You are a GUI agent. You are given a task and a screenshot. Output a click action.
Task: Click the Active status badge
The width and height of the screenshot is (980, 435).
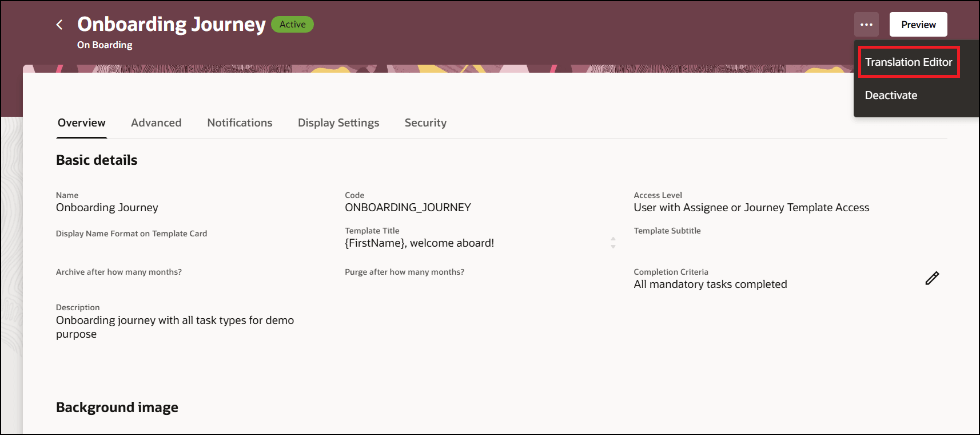coord(292,25)
